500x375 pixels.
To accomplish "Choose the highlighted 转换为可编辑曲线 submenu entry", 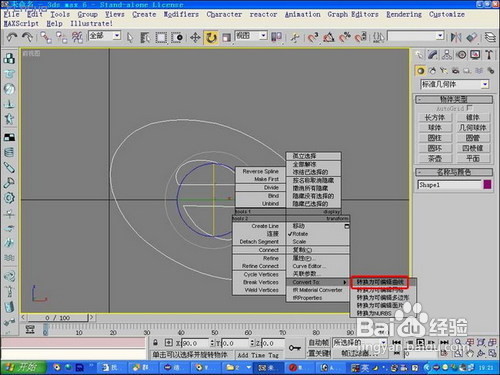I will 380,282.
